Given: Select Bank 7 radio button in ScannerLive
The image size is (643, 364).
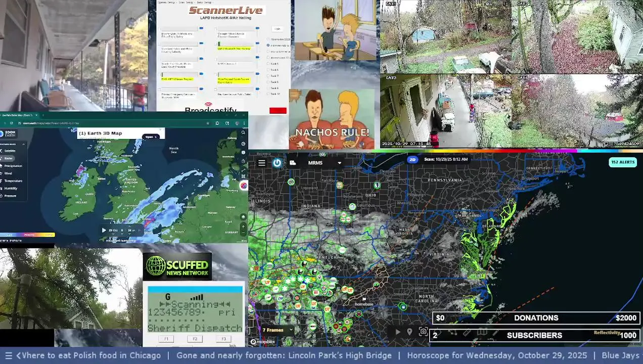Looking at the screenshot, I should (268, 76).
